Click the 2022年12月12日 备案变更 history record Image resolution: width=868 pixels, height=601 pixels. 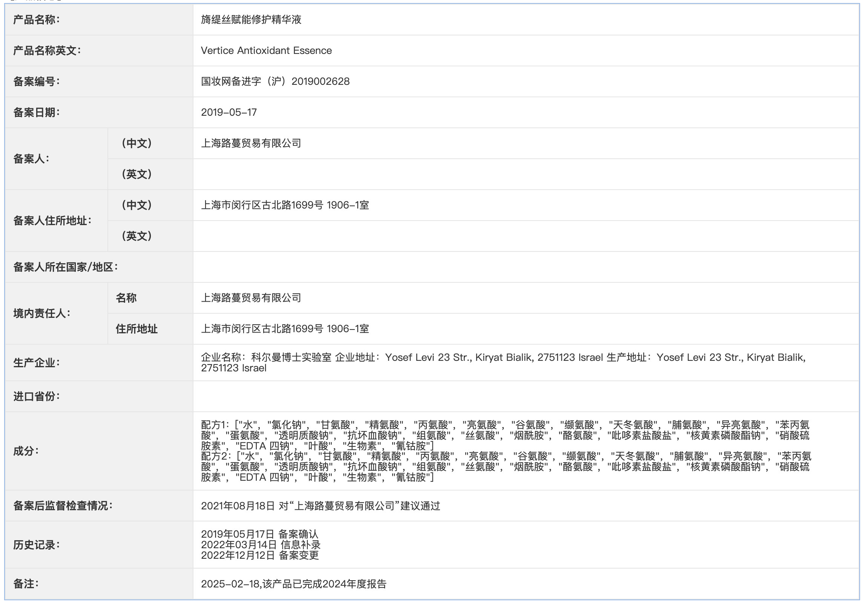coord(260,555)
